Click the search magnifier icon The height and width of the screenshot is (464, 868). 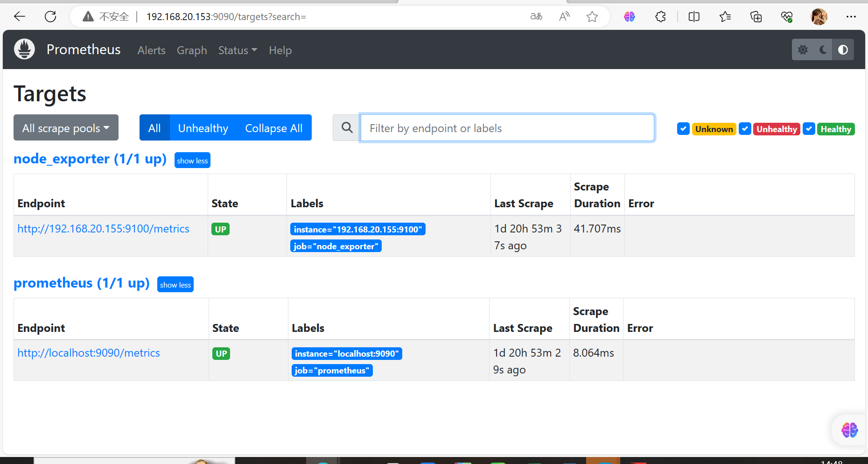click(347, 128)
